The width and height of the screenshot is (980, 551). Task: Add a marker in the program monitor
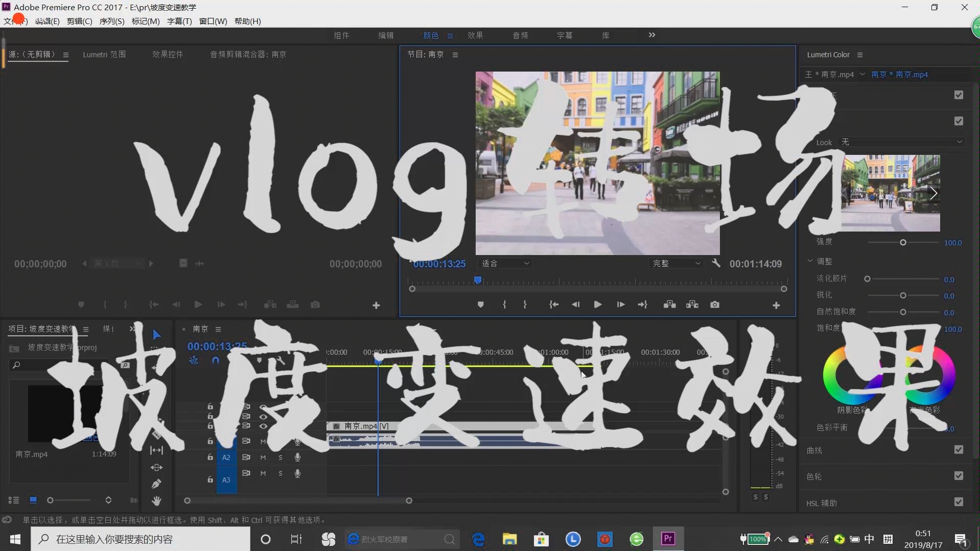click(x=480, y=305)
